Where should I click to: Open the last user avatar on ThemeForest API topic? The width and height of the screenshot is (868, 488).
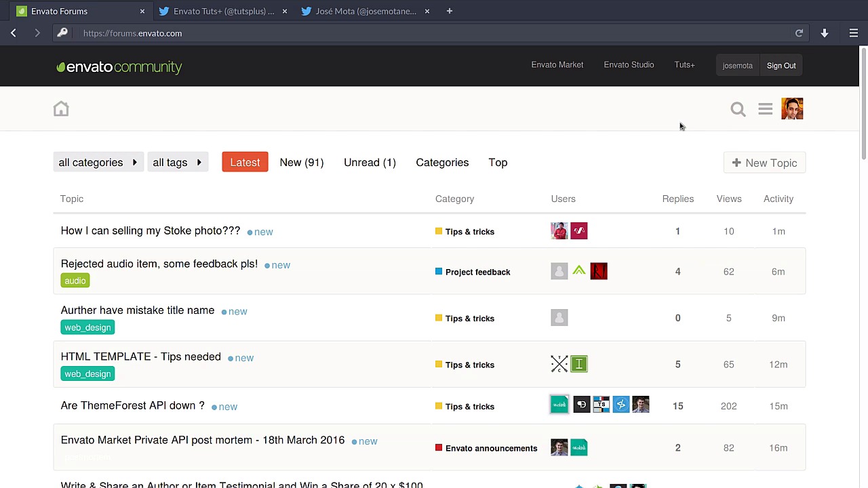click(641, 405)
